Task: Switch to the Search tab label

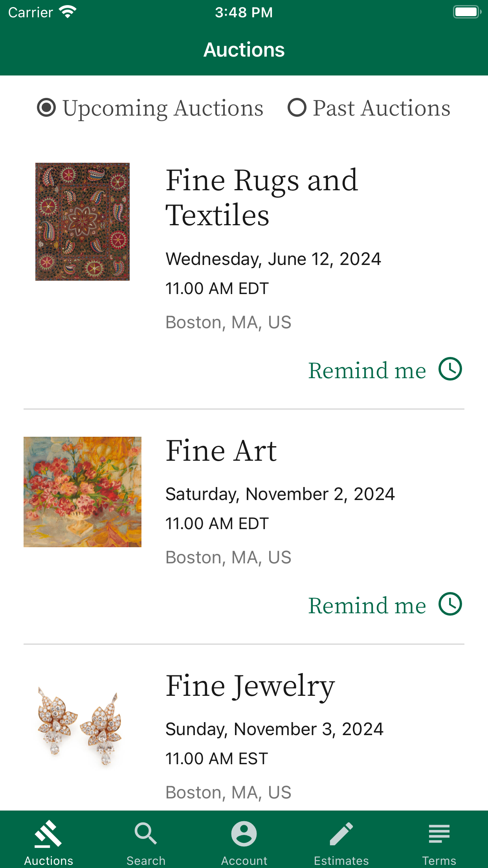Action: click(146, 861)
